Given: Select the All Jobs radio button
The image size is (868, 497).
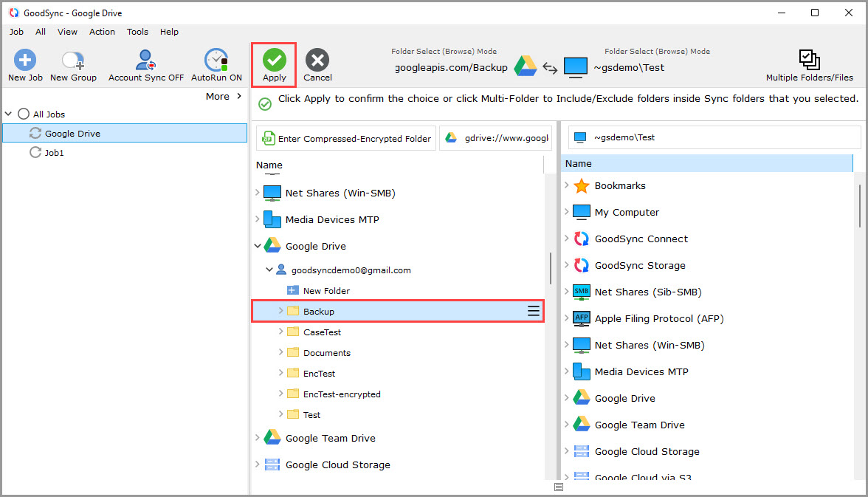Looking at the screenshot, I should pyautogui.click(x=22, y=114).
